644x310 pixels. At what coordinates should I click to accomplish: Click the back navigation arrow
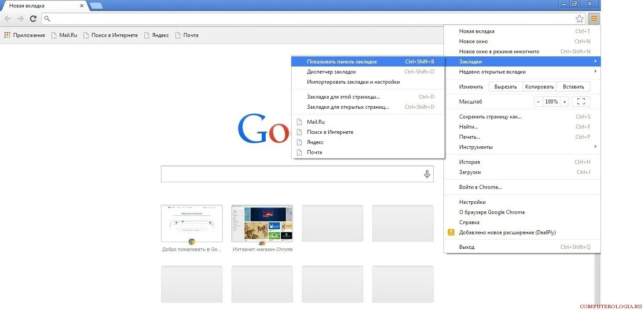click(7, 18)
